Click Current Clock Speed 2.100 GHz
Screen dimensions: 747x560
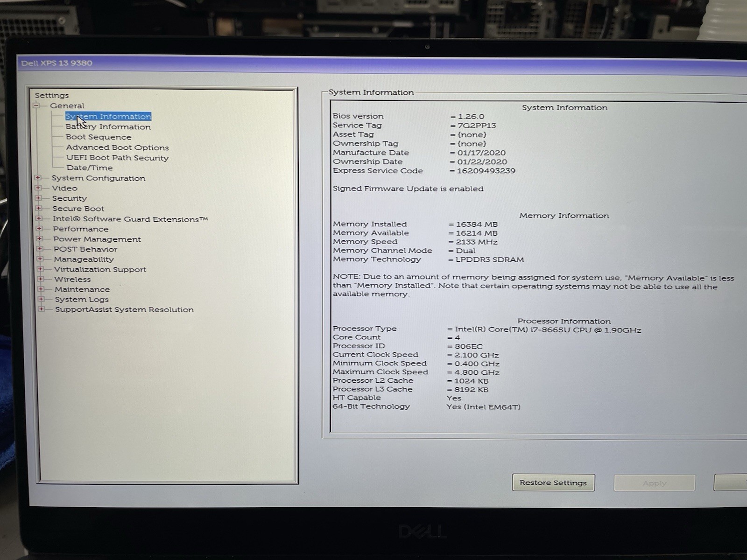coord(477,355)
